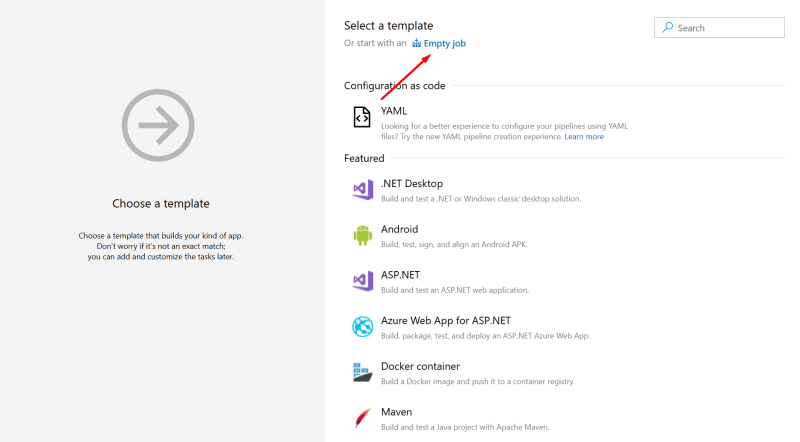Click 'Build and test an ASP.NET web application' description
Image resolution: width=800 pixels, height=442 pixels.
(x=455, y=290)
